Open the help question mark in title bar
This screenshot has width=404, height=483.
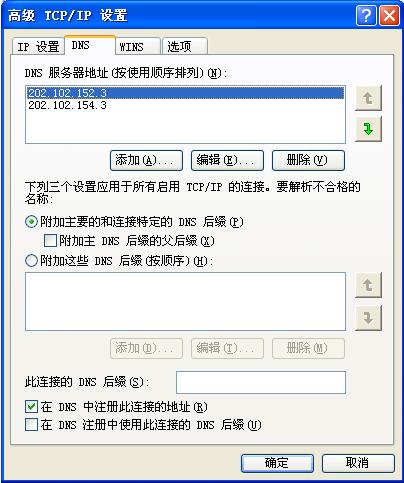(x=366, y=15)
